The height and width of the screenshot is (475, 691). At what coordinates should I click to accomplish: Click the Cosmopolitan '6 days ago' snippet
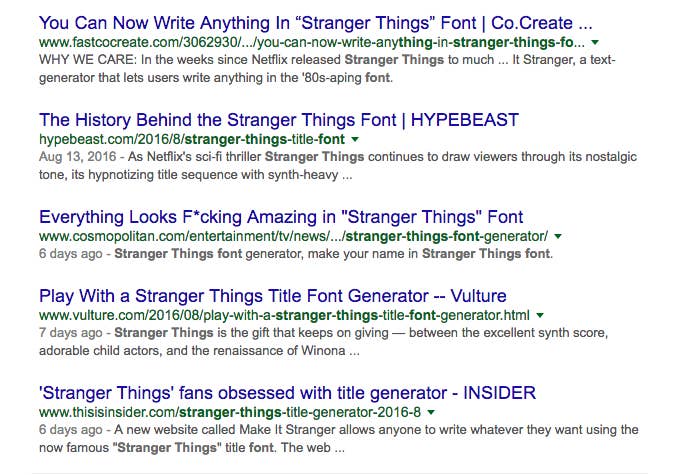click(x=296, y=254)
